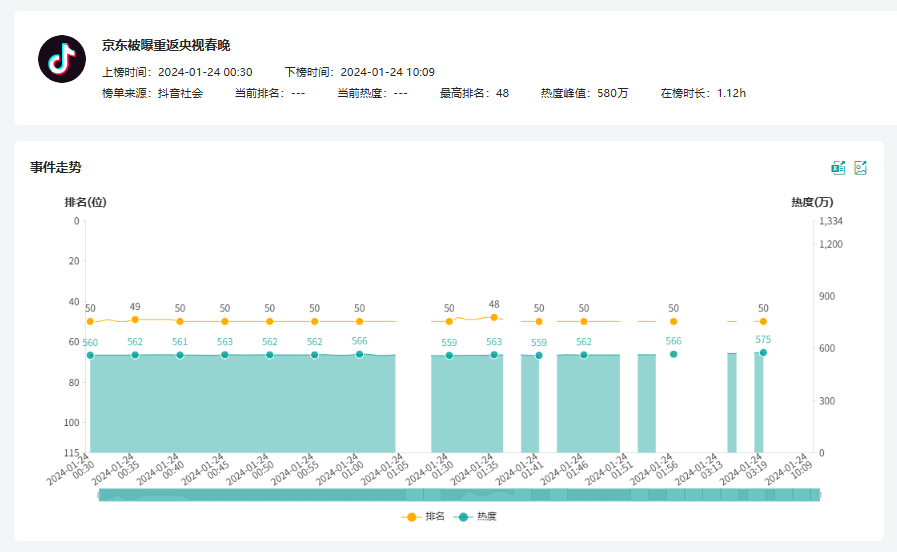Click 上榜时间 2024-01-24 00:30 text
This screenshot has height=552, width=897.
point(177,72)
